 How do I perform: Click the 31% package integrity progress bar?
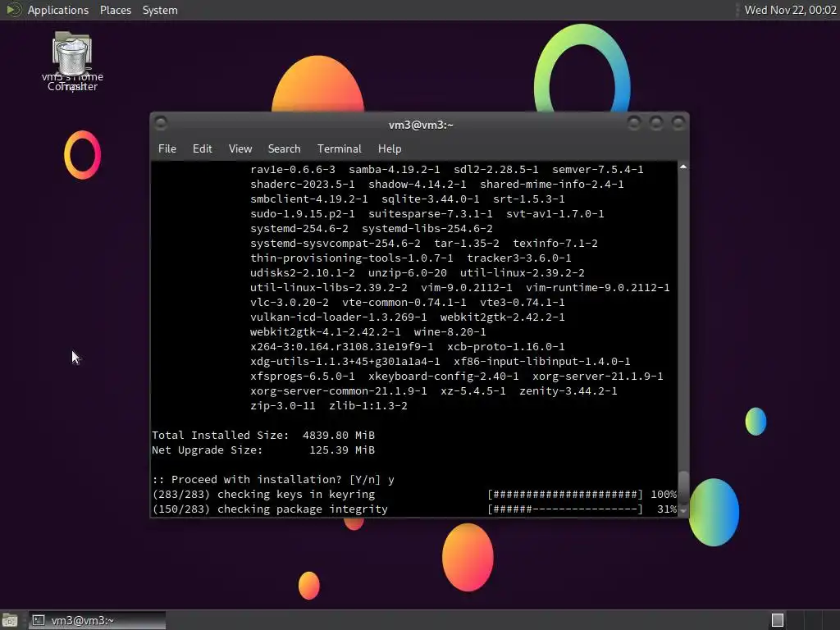[564, 509]
